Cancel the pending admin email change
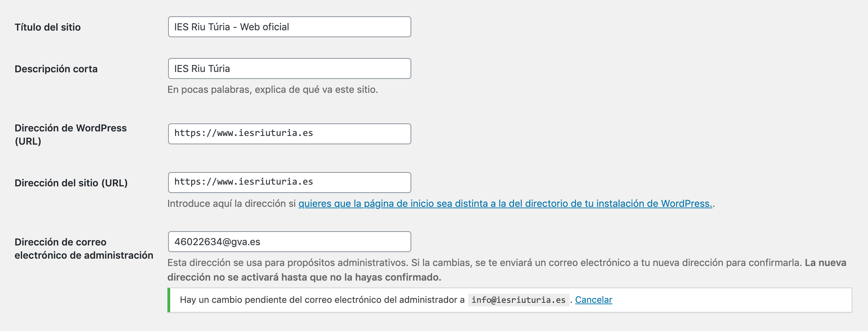The width and height of the screenshot is (868, 331). click(x=593, y=300)
